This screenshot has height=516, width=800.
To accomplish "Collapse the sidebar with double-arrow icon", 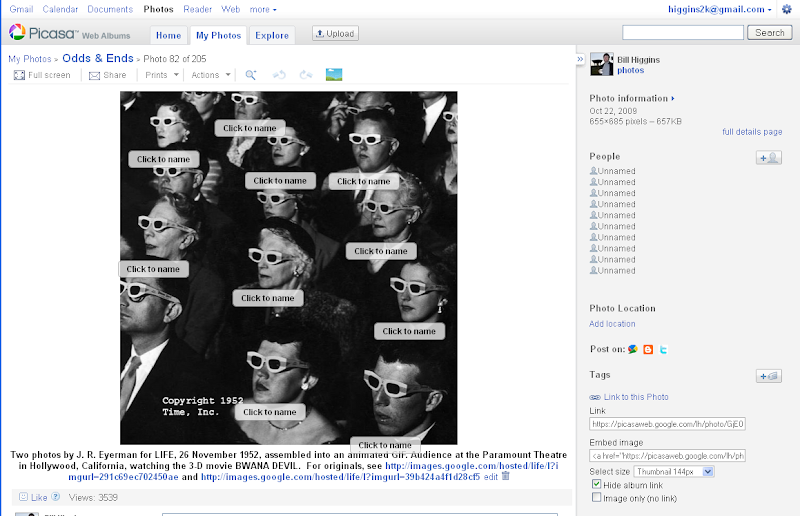I will (x=580, y=59).
